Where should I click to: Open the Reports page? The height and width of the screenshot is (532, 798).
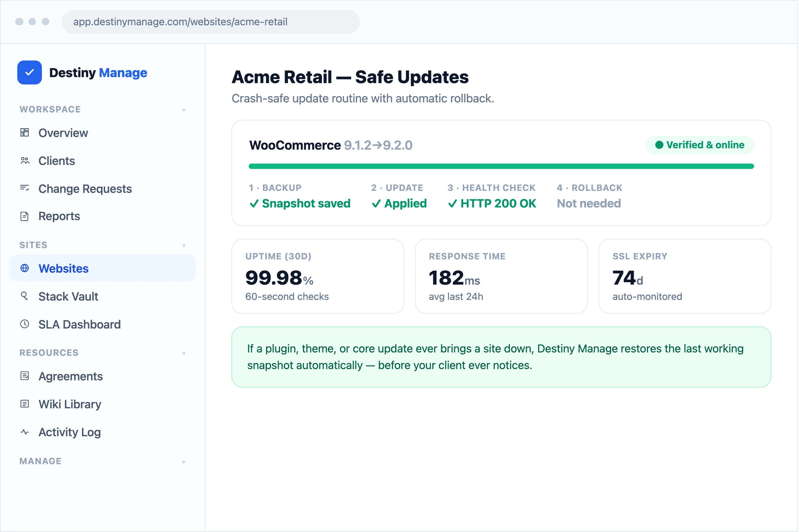coord(103,216)
